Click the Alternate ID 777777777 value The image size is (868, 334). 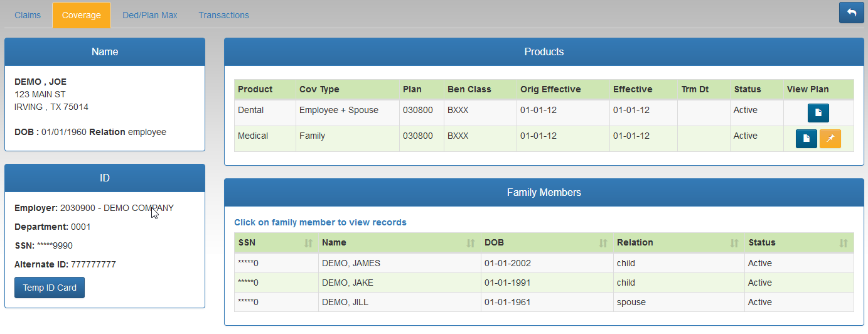pyautogui.click(x=94, y=264)
